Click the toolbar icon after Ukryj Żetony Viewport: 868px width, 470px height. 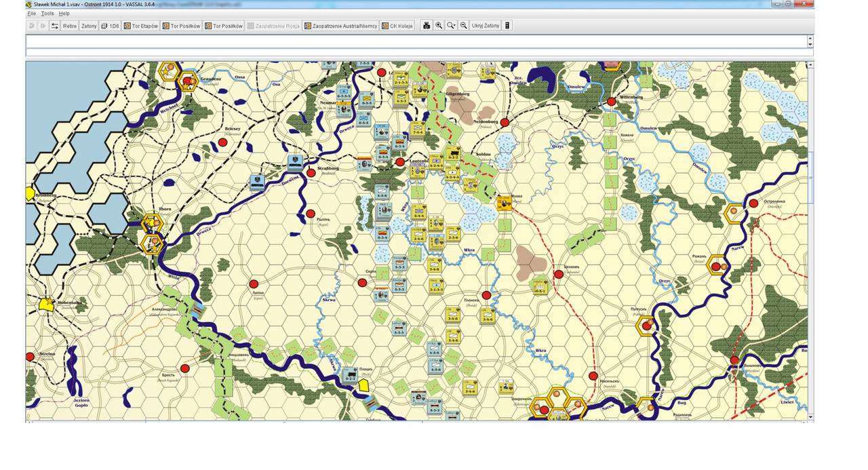(507, 26)
